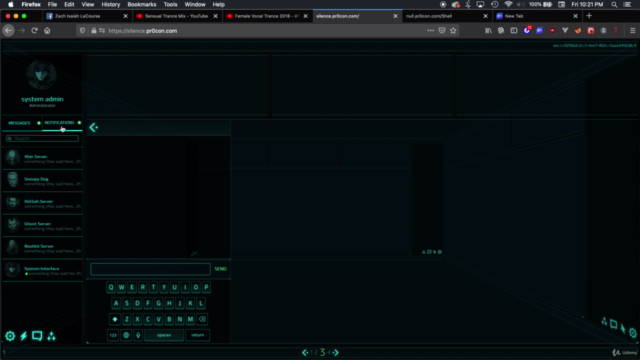The image size is (640, 360).
Task: Switch to the Notifications tab
Action: [59, 122]
